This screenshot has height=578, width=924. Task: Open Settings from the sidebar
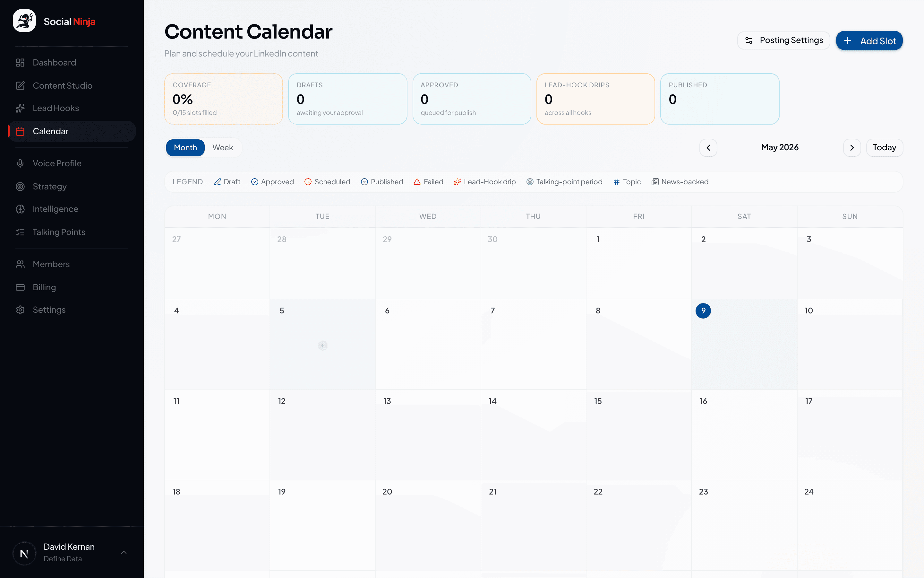point(72,310)
